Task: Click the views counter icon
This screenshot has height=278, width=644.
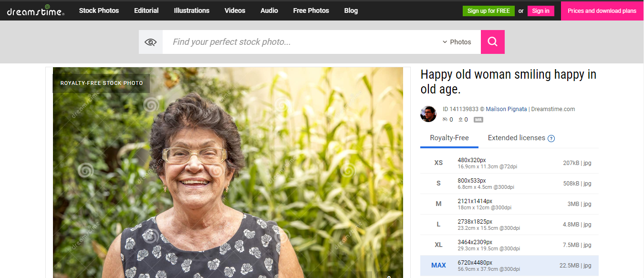Action: click(446, 120)
